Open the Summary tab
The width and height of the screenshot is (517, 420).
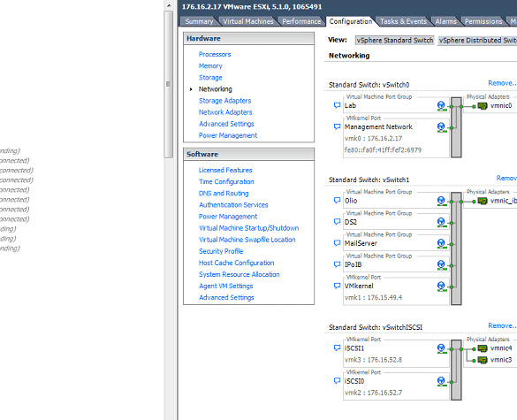tap(199, 21)
